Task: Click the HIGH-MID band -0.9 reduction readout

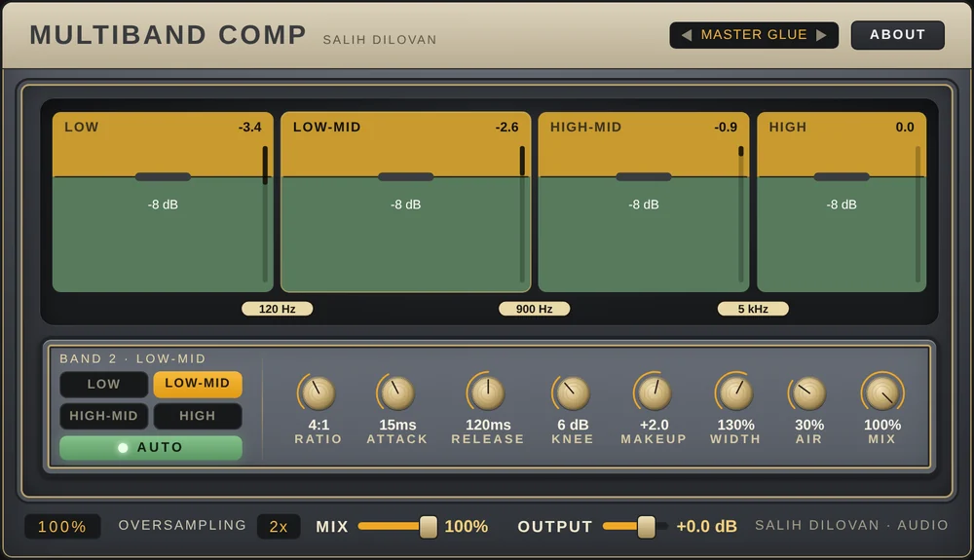Action: [x=726, y=128]
